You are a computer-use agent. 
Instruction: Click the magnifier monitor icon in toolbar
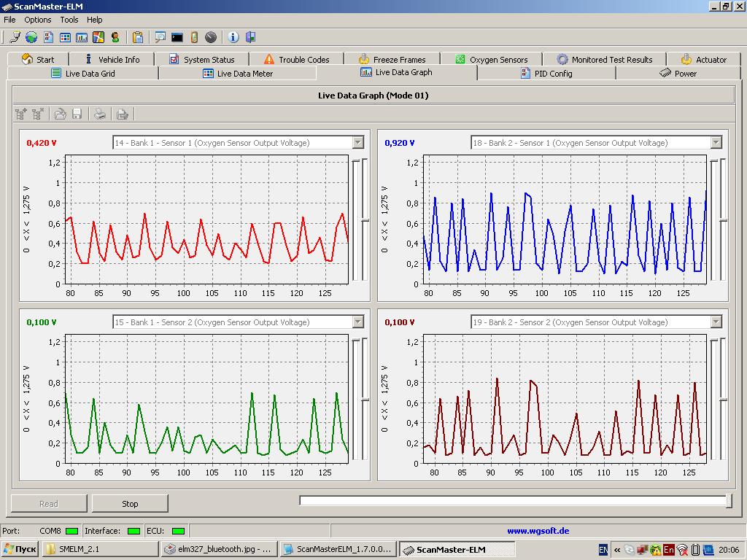(x=160, y=37)
